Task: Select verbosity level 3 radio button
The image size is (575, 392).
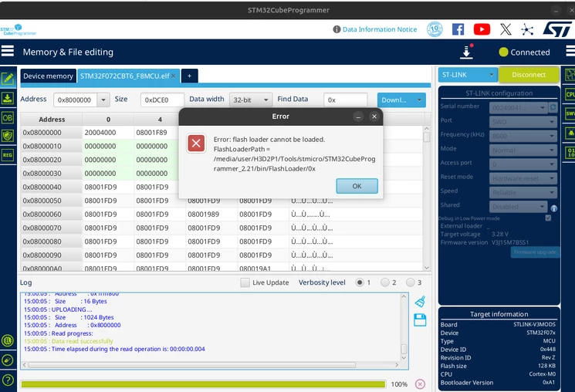Action: coord(411,282)
